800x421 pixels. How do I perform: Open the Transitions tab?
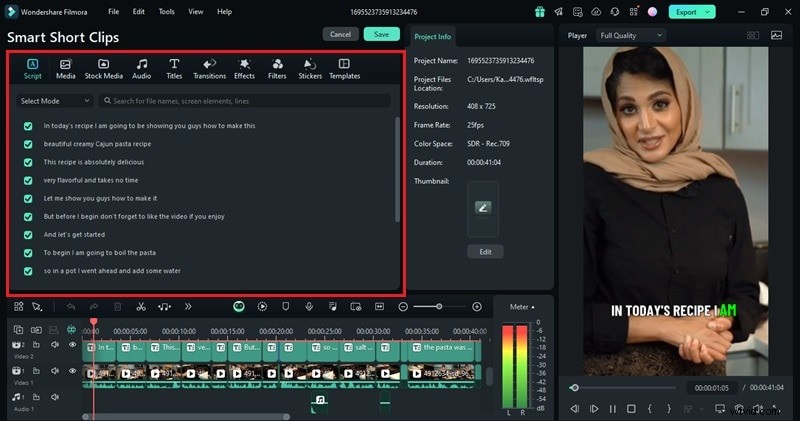[x=209, y=69]
